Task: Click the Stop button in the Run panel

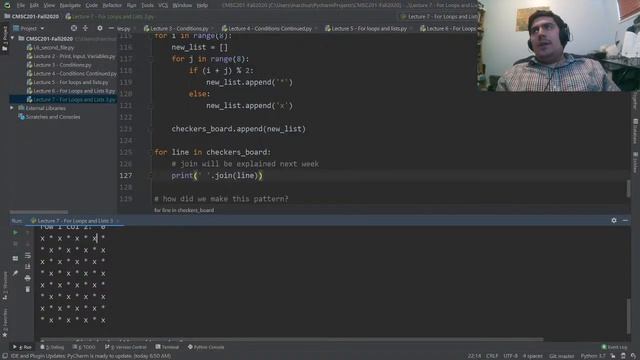Action: pos(15,244)
